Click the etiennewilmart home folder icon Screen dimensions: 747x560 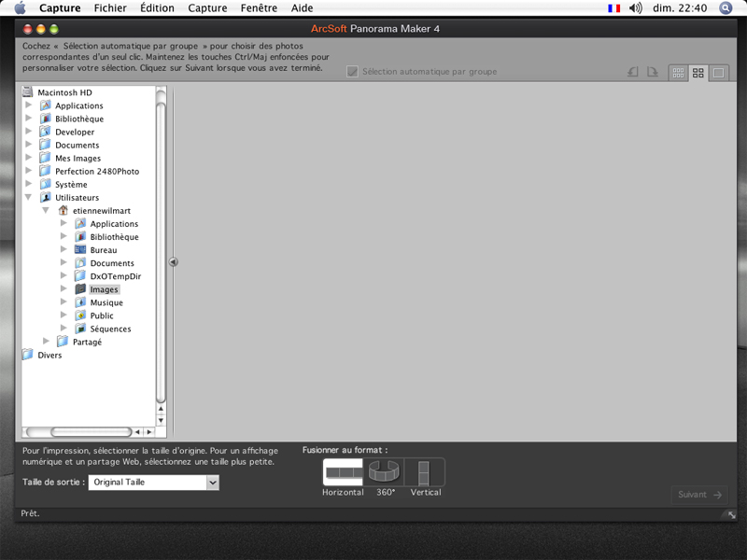pyautogui.click(x=63, y=210)
